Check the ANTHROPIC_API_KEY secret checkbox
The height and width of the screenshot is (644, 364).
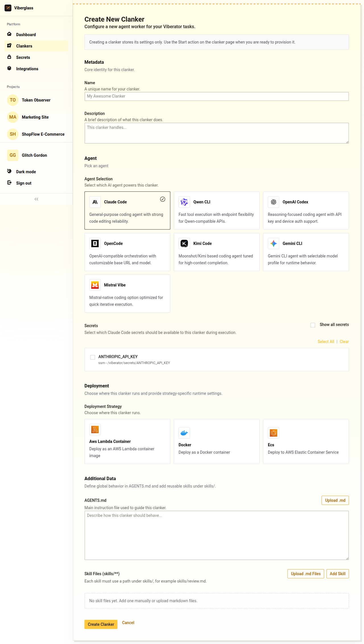point(93,357)
